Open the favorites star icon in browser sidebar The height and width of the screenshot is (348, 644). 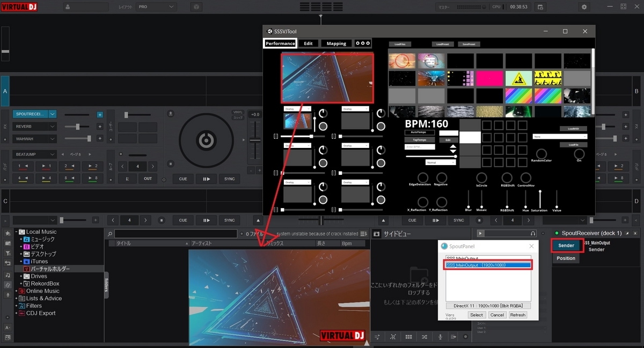click(x=8, y=233)
